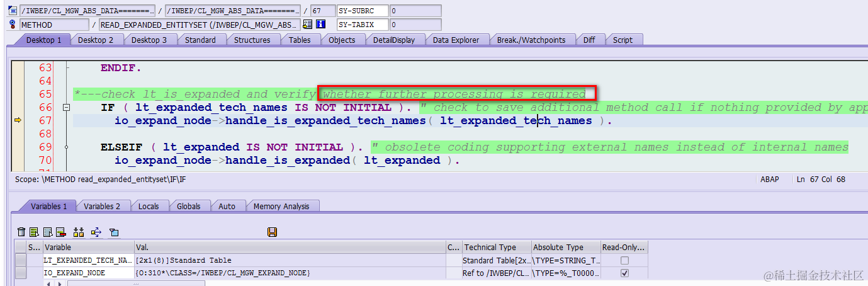Open the Break./Watchpoints tab
This screenshot has width=868, height=286.
pos(531,40)
